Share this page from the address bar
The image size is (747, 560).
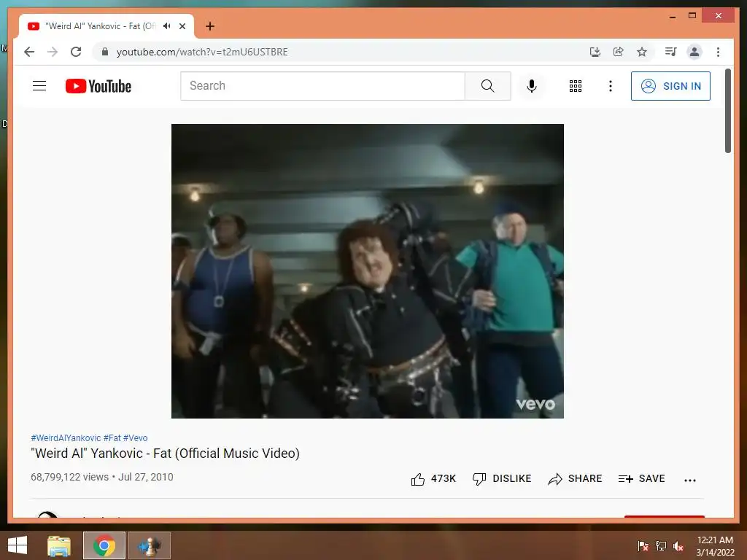pos(619,52)
